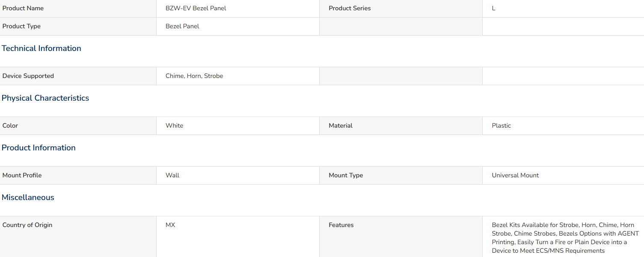Click the Product Name label cell
The image size is (644, 257).
click(x=78, y=9)
